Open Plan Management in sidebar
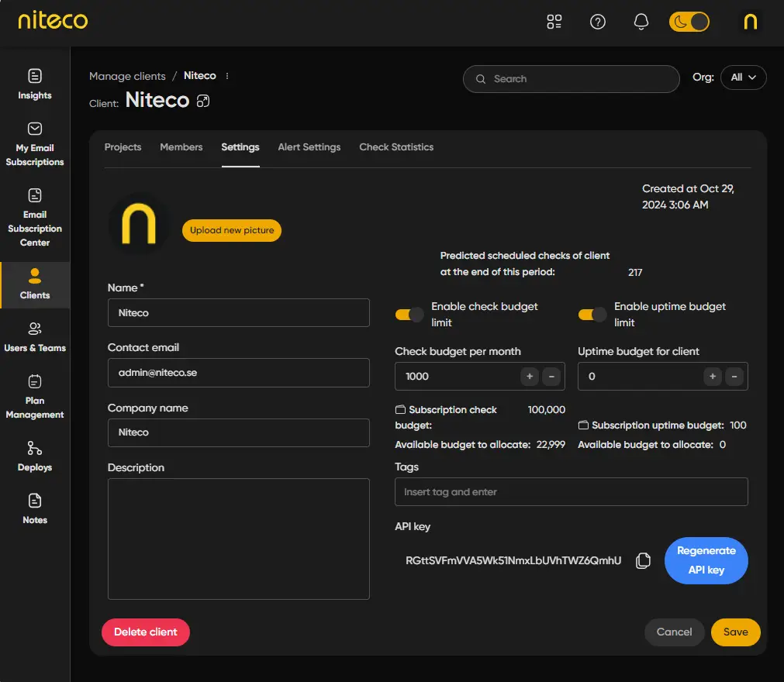Image resolution: width=784 pixels, height=682 pixels. click(34, 397)
